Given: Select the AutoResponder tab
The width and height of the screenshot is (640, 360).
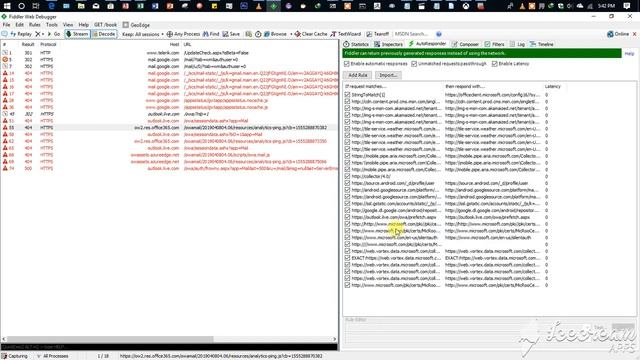Looking at the screenshot, I should 427,44.
